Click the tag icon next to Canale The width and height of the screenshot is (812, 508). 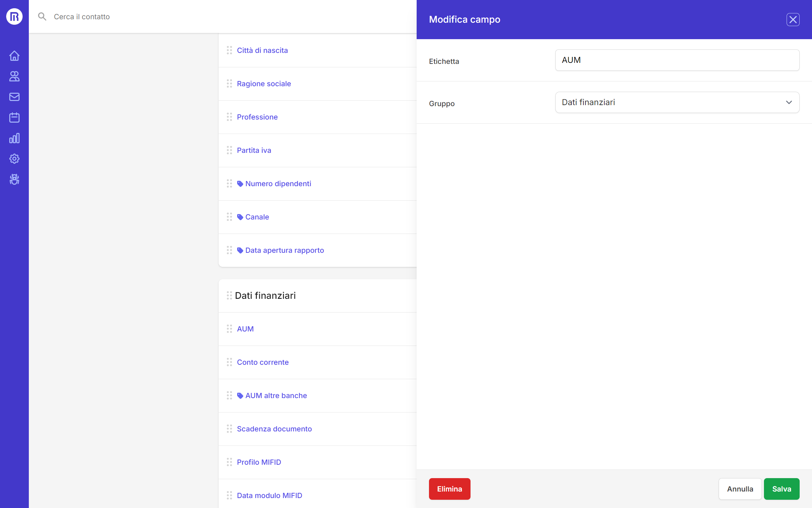pos(240,217)
